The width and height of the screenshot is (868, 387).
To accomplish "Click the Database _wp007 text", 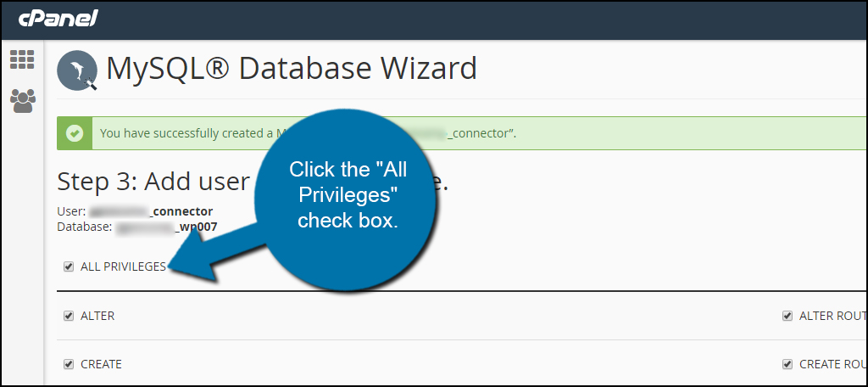I will tap(137, 227).
